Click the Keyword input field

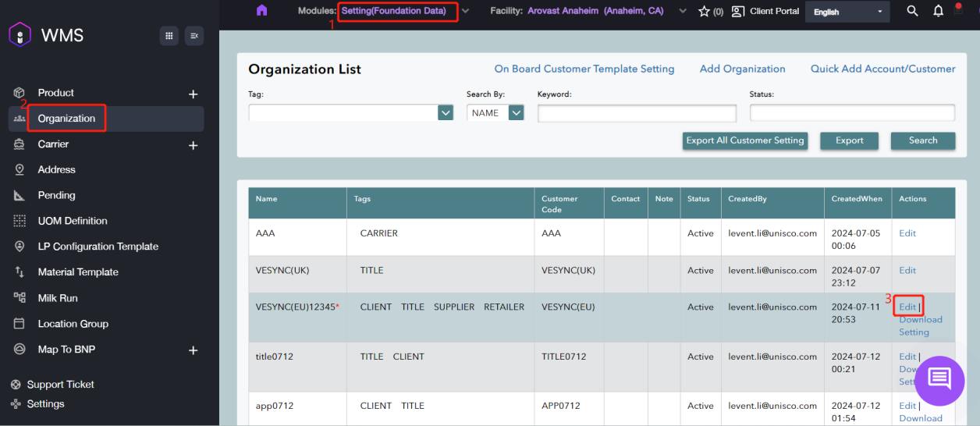coord(636,114)
